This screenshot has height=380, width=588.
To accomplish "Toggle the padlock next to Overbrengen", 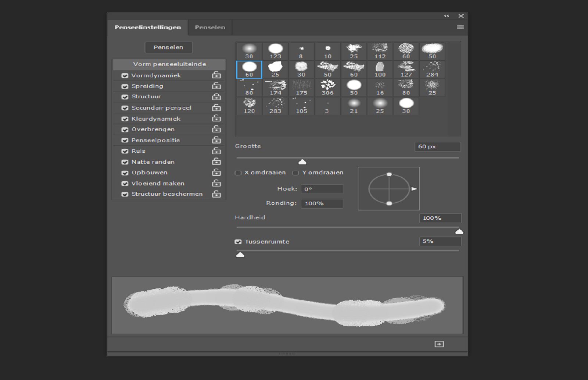I will (216, 129).
